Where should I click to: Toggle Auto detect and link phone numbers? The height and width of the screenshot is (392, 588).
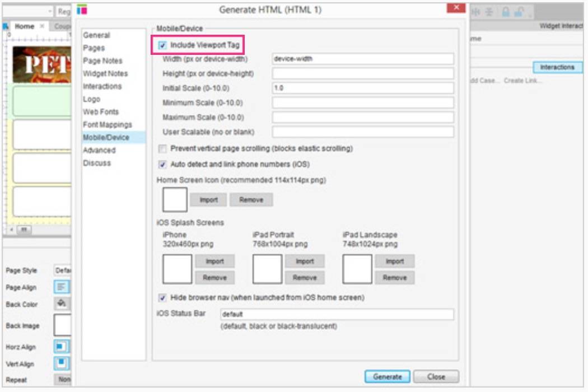(162, 165)
